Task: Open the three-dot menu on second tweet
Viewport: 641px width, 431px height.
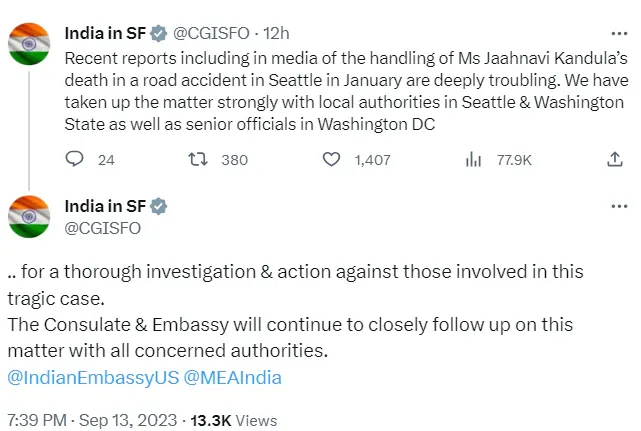Action: 619,207
